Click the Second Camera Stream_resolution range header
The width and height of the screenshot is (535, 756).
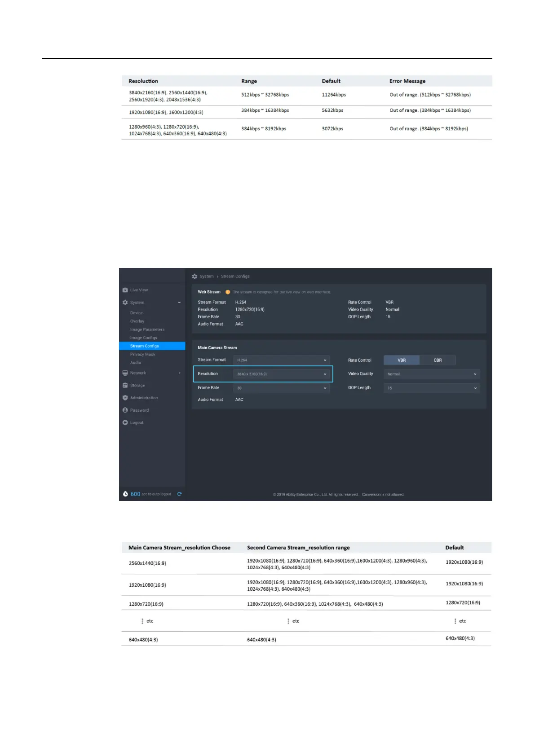(298, 548)
